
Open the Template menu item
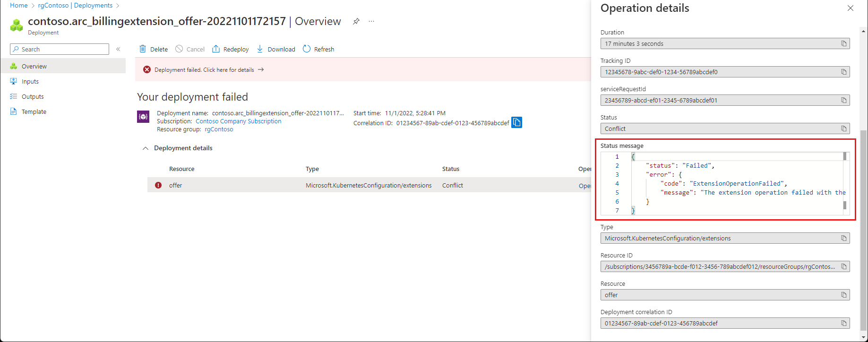[x=34, y=112]
